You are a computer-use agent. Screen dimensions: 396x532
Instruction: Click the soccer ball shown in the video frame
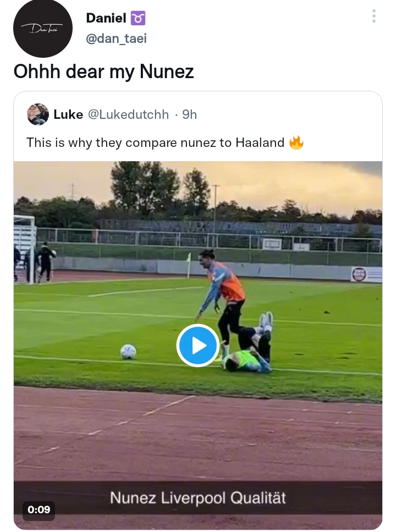tap(127, 350)
